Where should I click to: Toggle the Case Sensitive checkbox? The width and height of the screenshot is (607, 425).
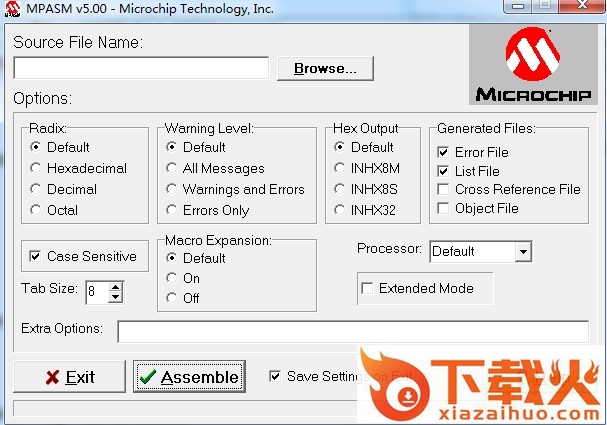[36, 256]
